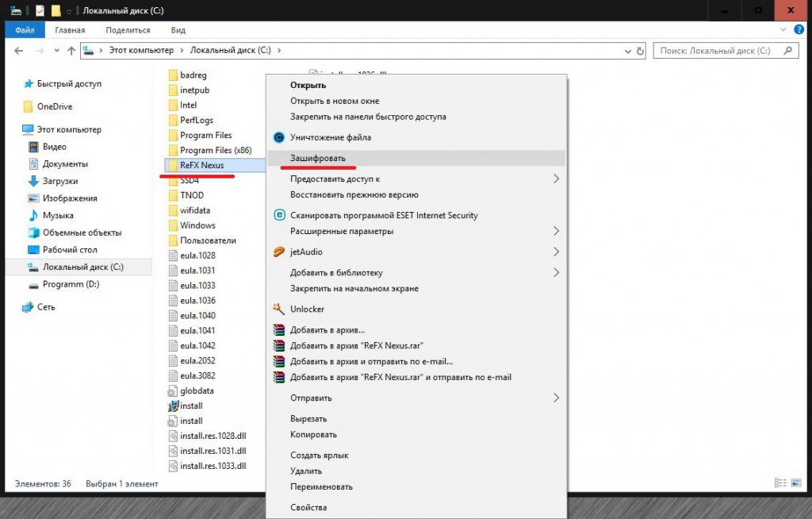Click the ESET Internet Security scan icon
The image size is (812, 519).
click(279, 215)
